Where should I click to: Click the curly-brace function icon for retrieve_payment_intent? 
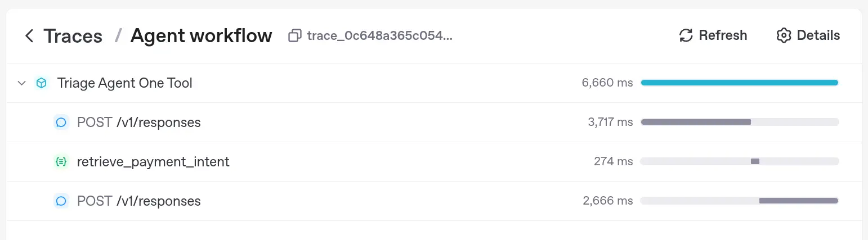pyautogui.click(x=61, y=162)
